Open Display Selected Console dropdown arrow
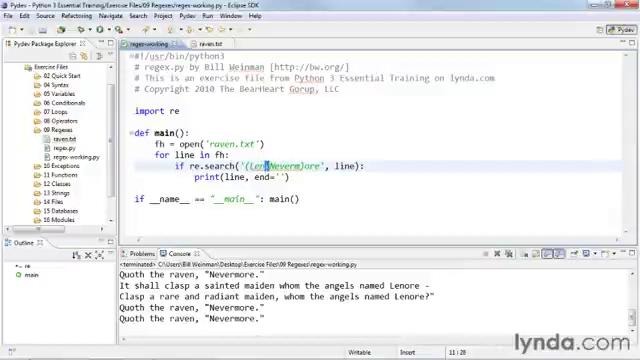Viewport: 640px width, 360px height. pos(595,254)
